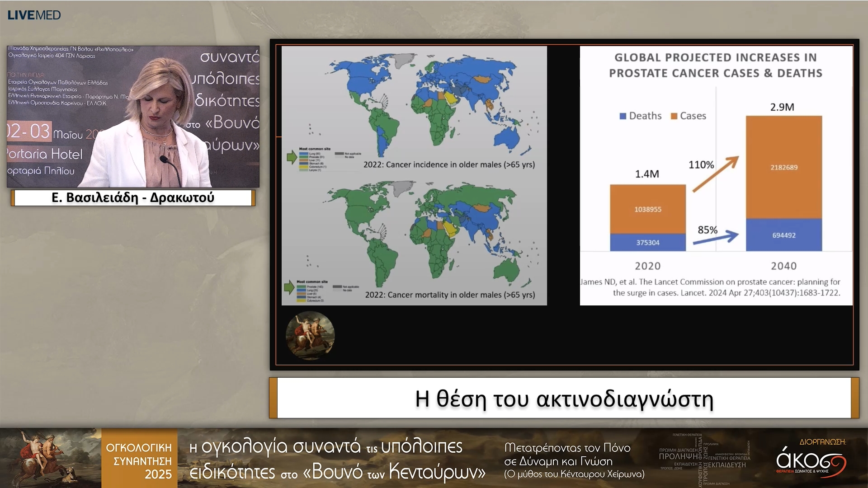The height and width of the screenshot is (488, 868).
Task: Click the 375304 blue deaths bar
Action: tap(648, 242)
